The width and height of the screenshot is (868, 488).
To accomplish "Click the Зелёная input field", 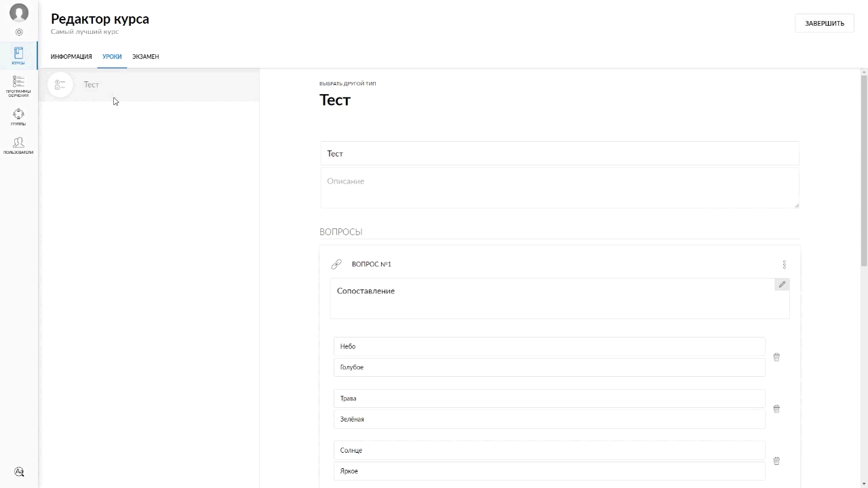I will pos(549,420).
